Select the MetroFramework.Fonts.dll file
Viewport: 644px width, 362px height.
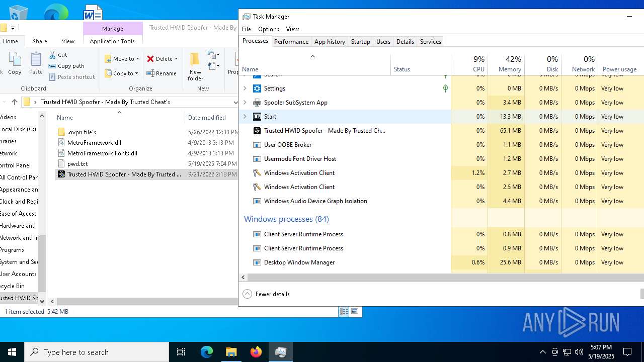pyautogui.click(x=102, y=153)
